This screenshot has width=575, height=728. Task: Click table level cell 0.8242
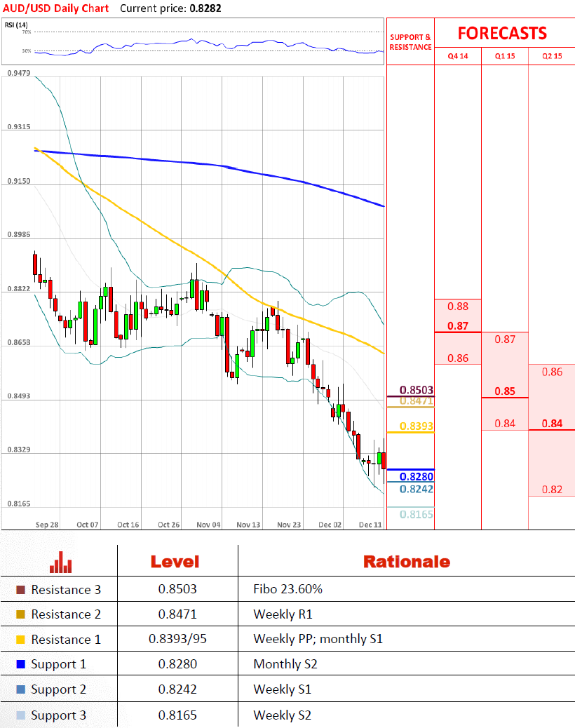coord(177,689)
